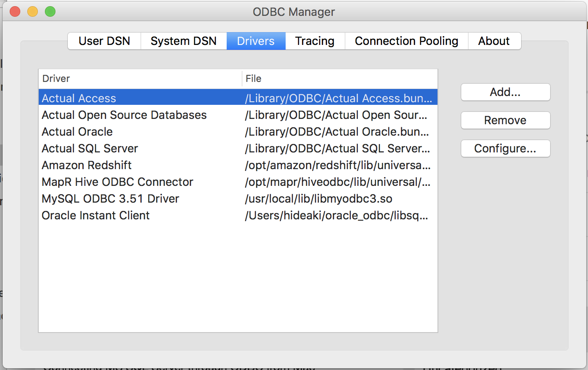Select the Drivers tab
588x370 pixels.
click(256, 41)
